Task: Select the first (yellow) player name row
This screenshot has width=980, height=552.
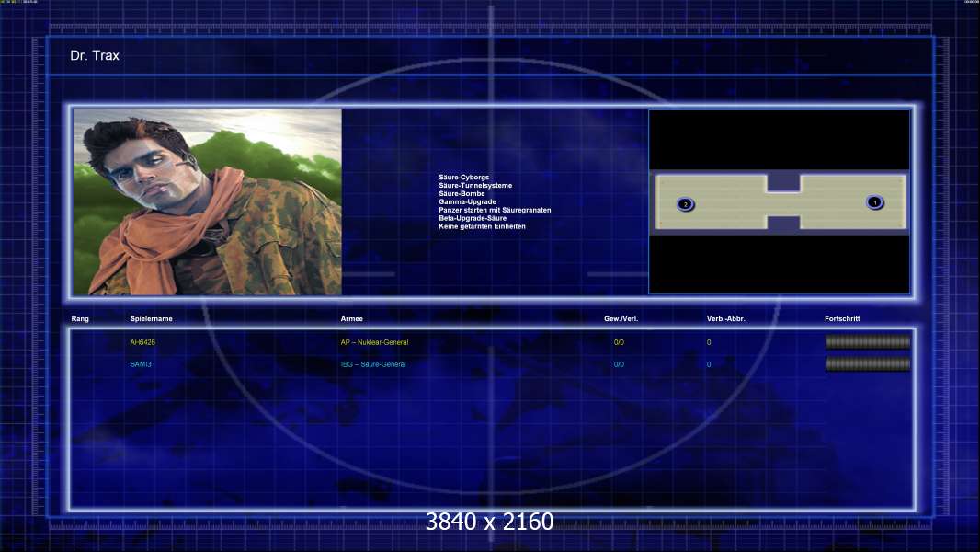Action: click(142, 342)
